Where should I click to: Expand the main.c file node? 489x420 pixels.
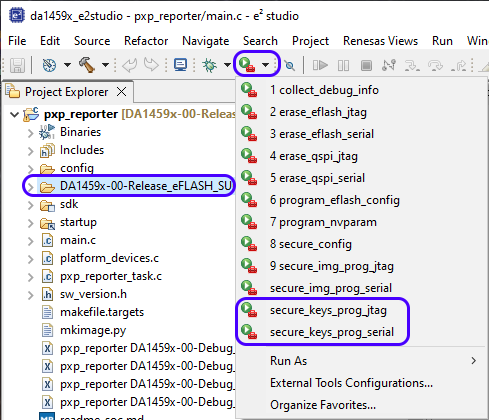click(30, 241)
